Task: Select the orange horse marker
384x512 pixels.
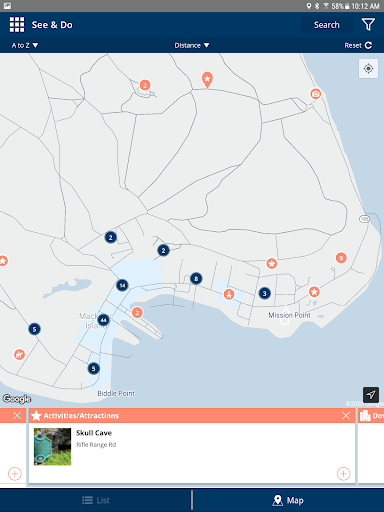Action: pos(19,354)
